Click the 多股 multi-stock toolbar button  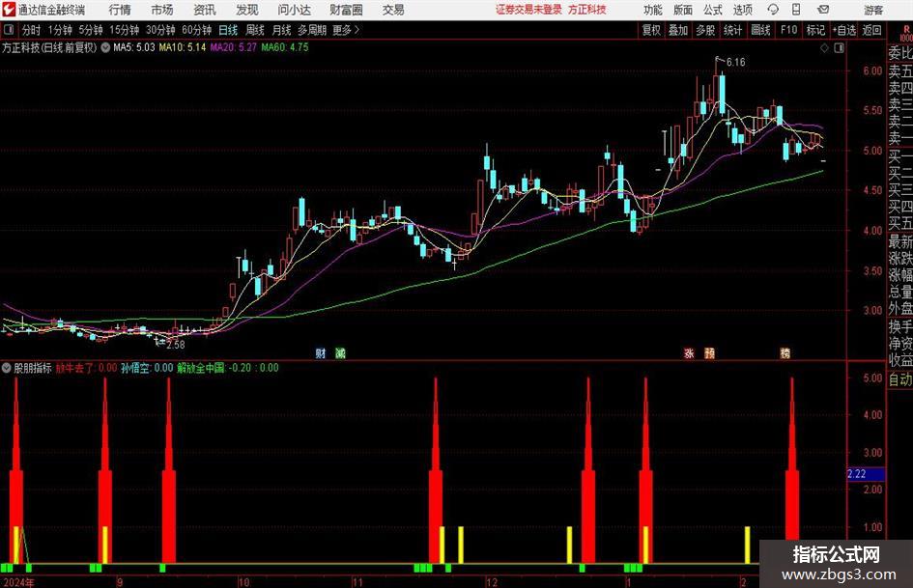point(705,30)
